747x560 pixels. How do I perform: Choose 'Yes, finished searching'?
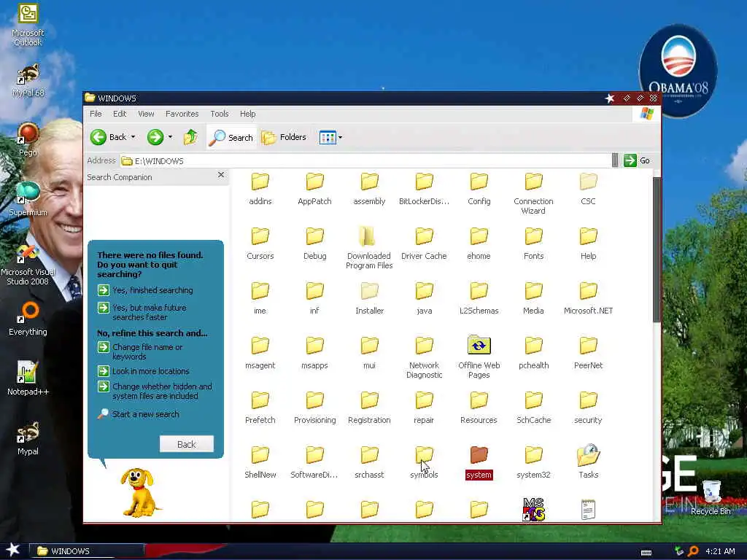point(145,290)
